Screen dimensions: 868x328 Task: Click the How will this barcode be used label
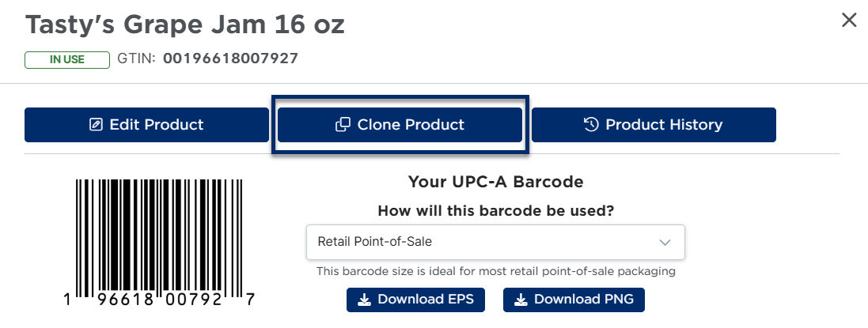coord(495,211)
